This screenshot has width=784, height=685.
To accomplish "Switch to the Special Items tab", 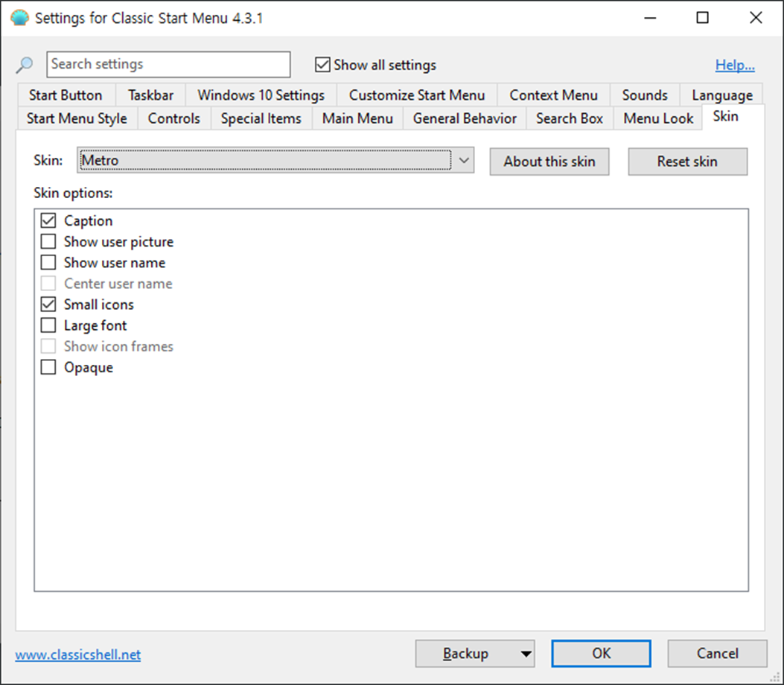I will coord(261,118).
